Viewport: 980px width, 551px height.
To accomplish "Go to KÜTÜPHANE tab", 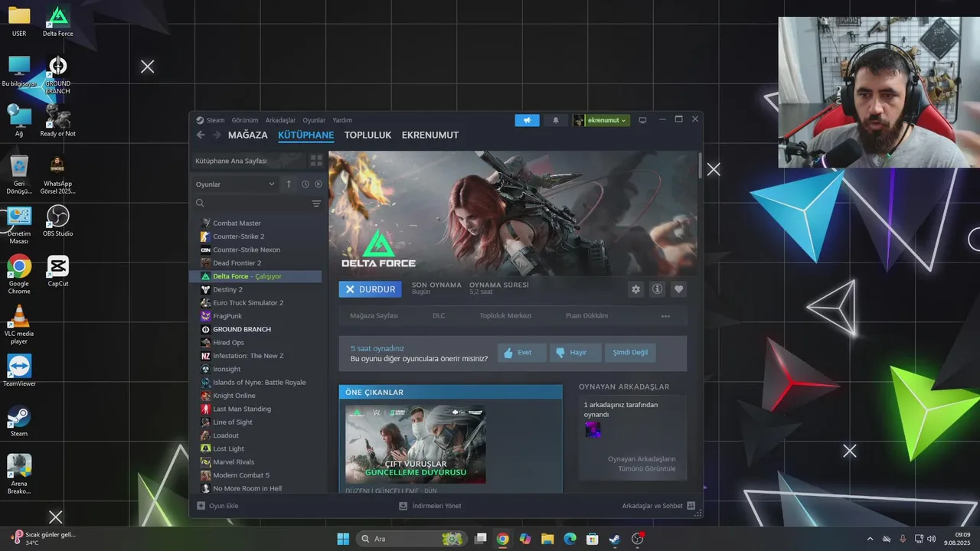I will 306,135.
